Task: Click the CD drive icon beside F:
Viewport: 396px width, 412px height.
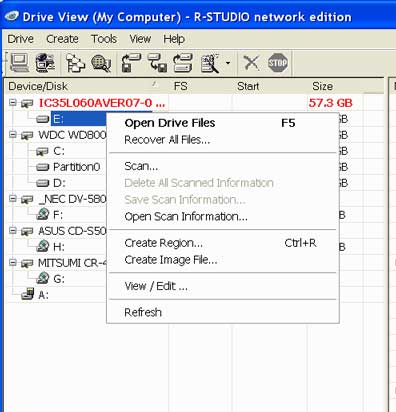Action: (x=43, y=214)
